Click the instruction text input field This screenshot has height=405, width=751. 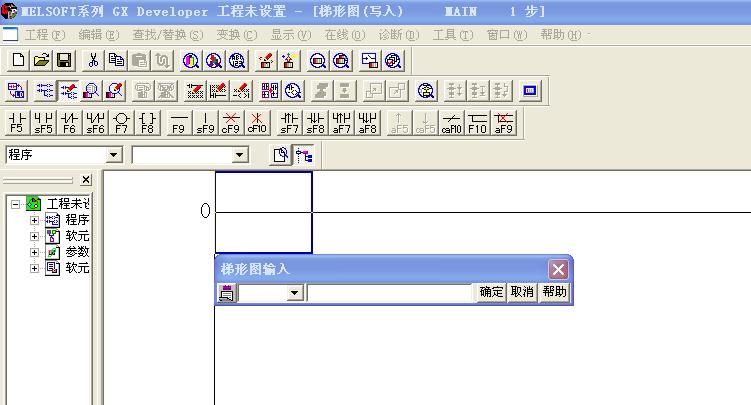point(390,293)
